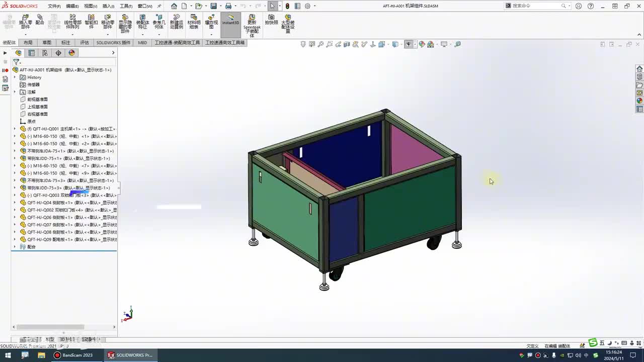Open Linear Component Pattern (线性零部件阵列)
644x362 pixels.
(72, 22)
